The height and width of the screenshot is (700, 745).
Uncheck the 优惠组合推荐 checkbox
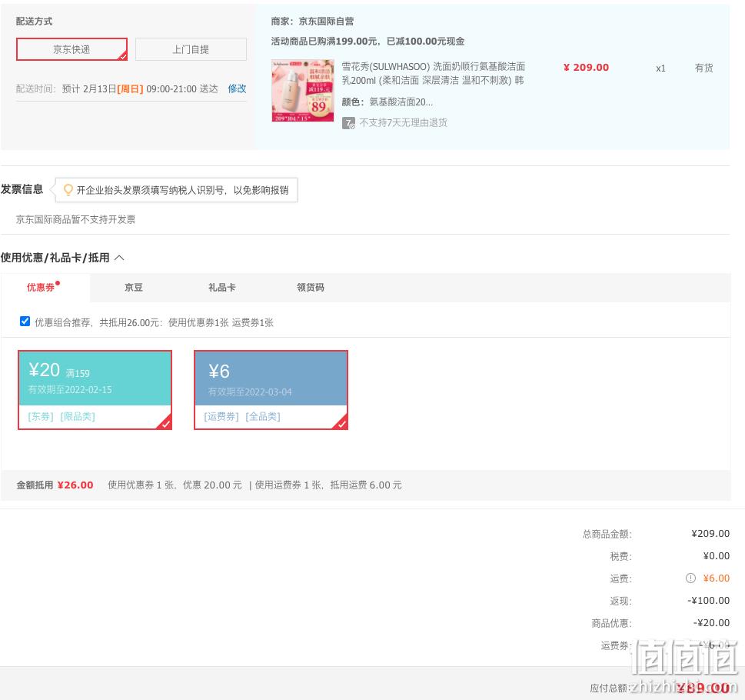coord(25,322)
